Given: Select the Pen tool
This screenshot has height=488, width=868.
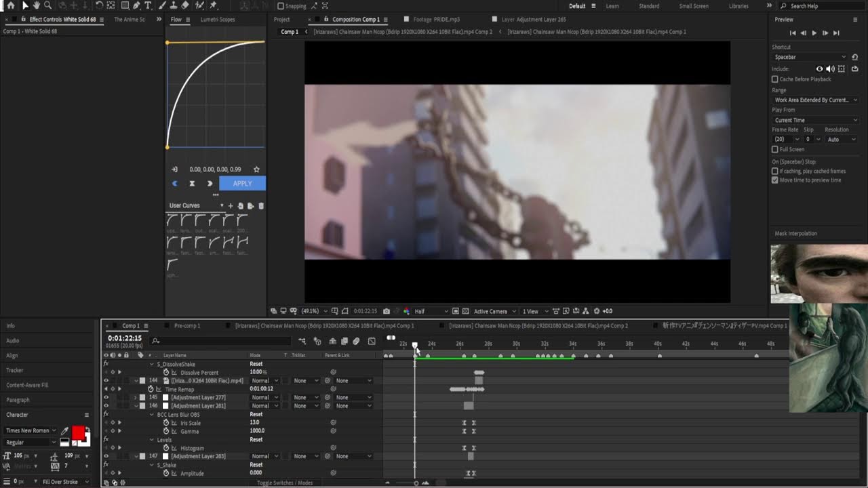Looking at the screenshot, I should [137, 5].
